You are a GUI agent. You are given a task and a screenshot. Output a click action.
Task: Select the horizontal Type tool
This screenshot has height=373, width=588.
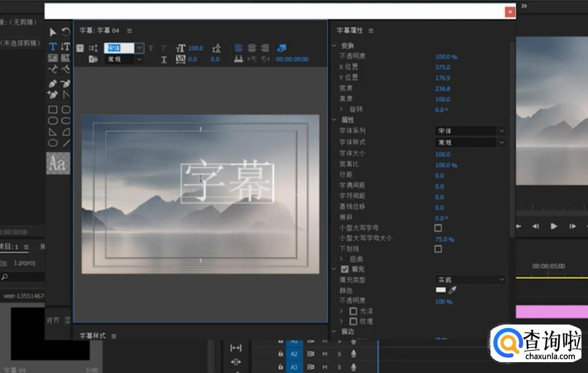click(53, 47)
